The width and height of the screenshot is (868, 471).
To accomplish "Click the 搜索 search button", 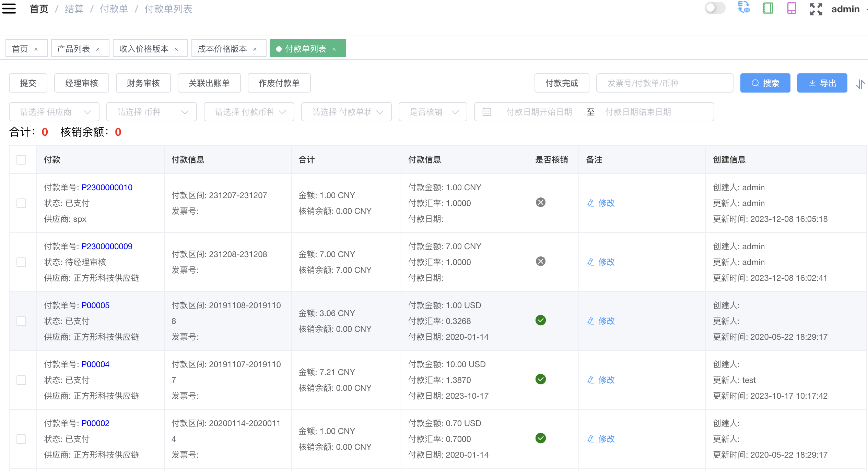I will click(x=765, y=83).
